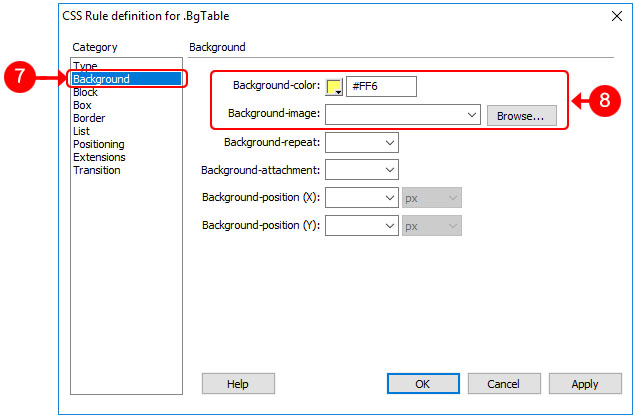Click the Background-color hex input field

tap(380, 87)
